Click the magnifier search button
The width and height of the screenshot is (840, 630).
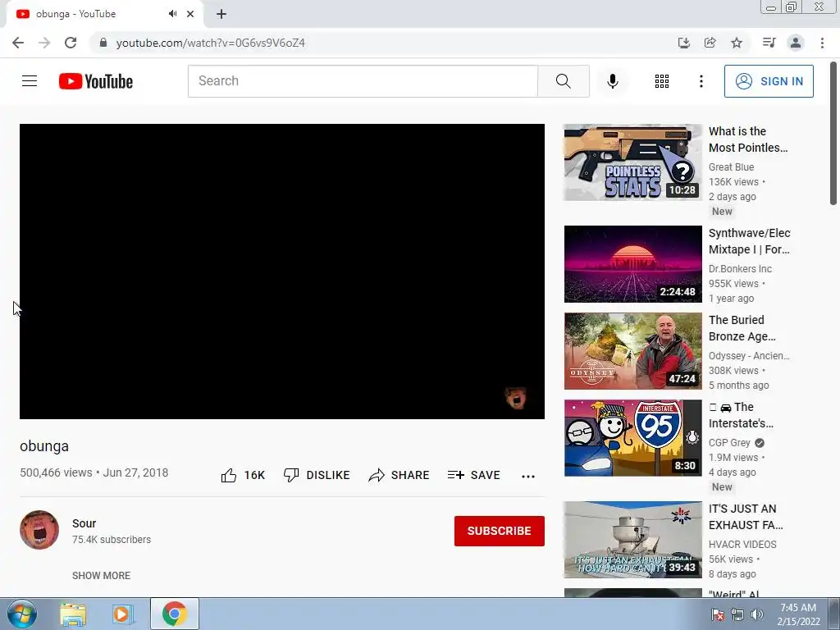point(563,81)
